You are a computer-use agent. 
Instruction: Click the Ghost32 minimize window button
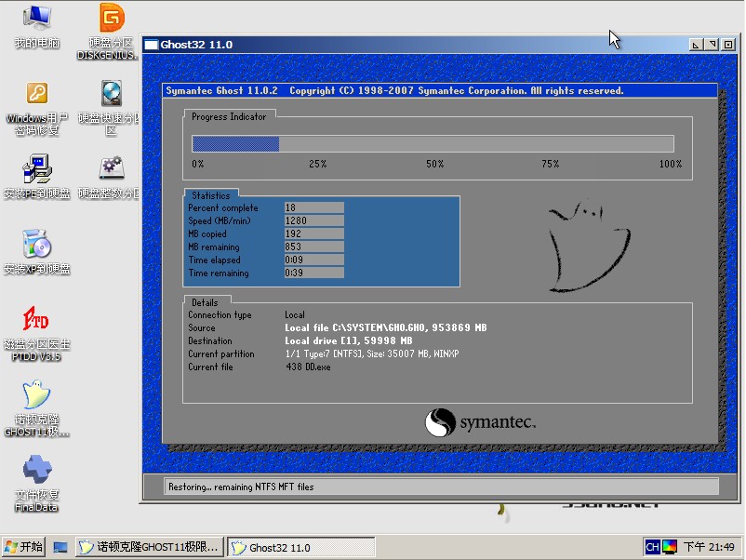(696, 45)
